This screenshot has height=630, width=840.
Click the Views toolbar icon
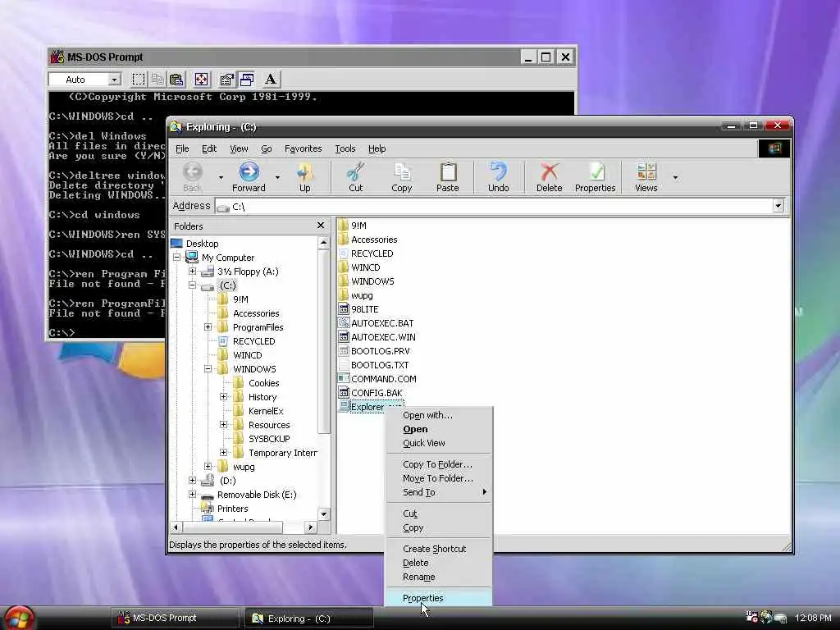click(x=646, y=172)
